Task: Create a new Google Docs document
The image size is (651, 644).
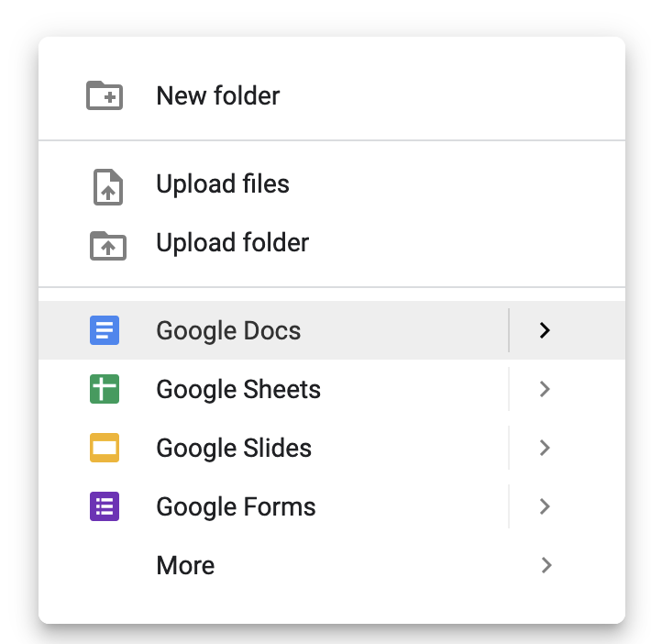Action: point(228,330)
